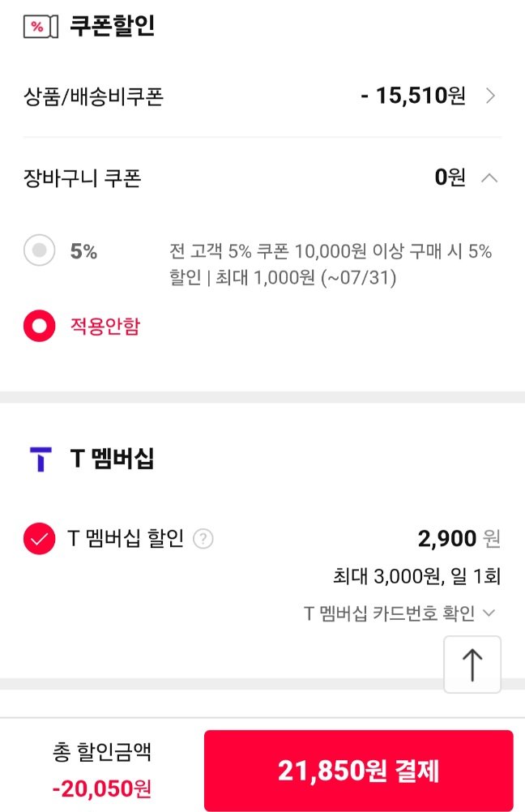
Task: Click the 적용안함 text label
Action: 105,326
